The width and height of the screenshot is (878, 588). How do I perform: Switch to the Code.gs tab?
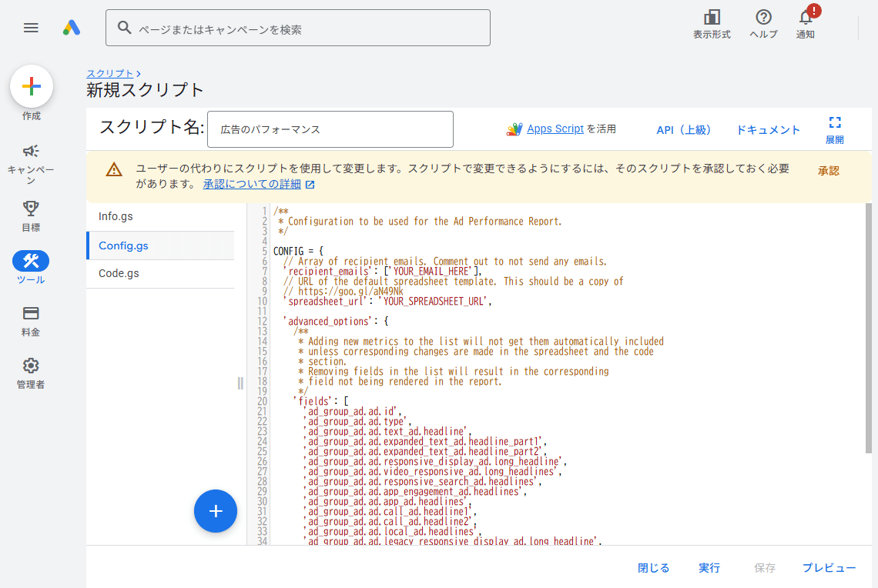click(x=160, y=272)
